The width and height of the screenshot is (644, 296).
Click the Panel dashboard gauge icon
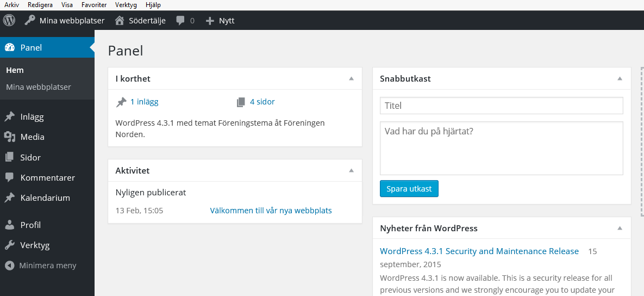pos(9,48)
